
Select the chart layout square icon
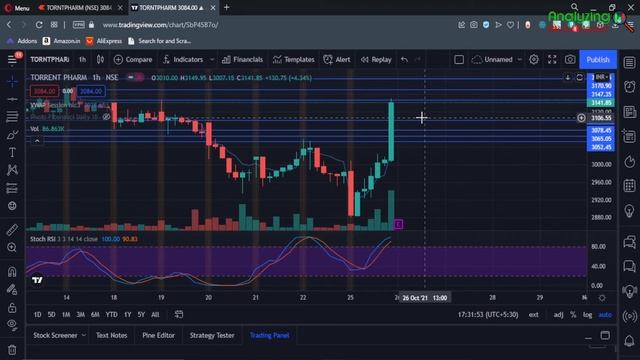pyautogui.click(x=459, y=60)
